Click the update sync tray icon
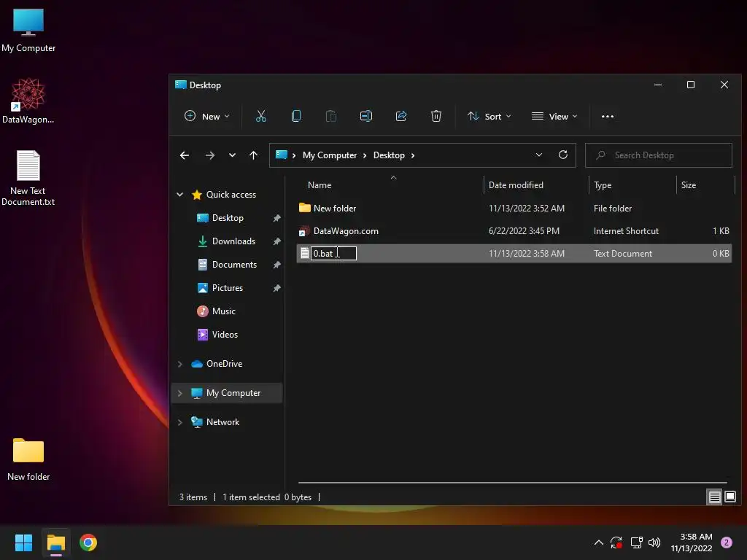The height and width of the screenshot is (560, 747). click(x=616, y=542)
